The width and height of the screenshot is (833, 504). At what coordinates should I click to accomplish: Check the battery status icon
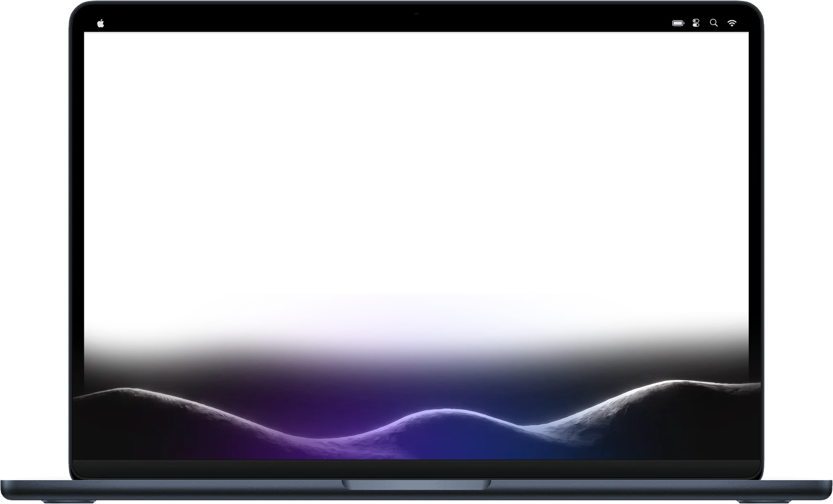click(x=678, y=23)
